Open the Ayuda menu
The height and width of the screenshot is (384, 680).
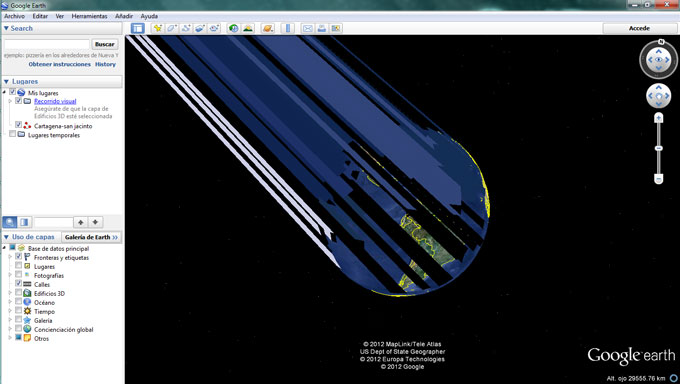click(x=149, y=16)
